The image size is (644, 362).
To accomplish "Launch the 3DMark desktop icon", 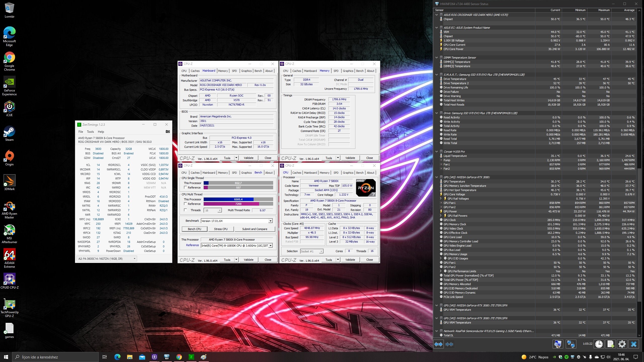I will pos(9,183).
